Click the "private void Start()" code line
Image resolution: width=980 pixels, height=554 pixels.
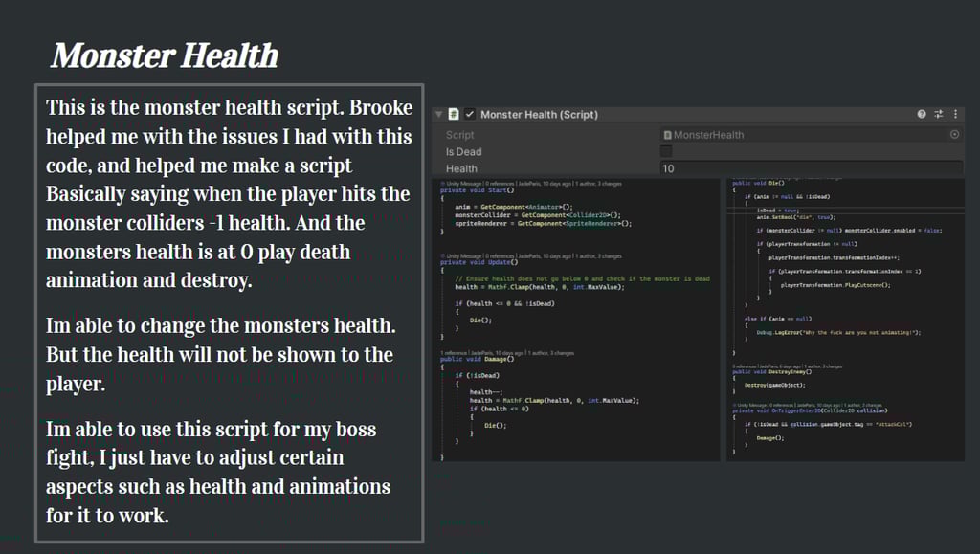[477, 189]
